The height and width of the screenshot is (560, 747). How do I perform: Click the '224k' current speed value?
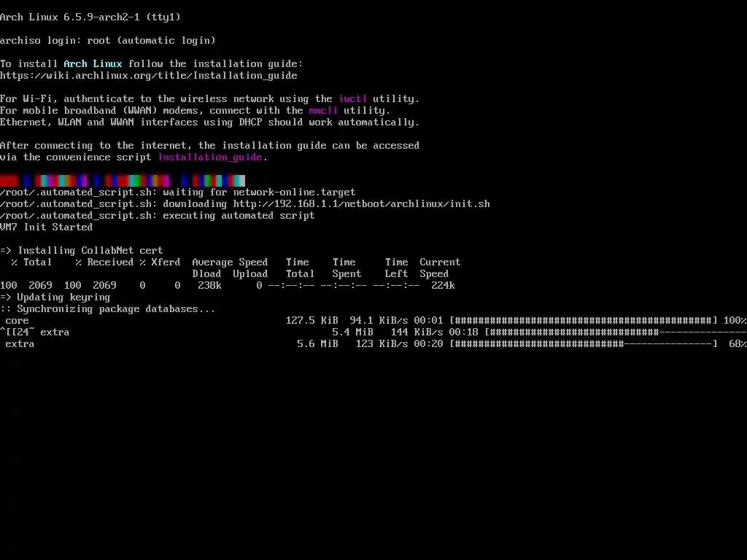[443, 285]
